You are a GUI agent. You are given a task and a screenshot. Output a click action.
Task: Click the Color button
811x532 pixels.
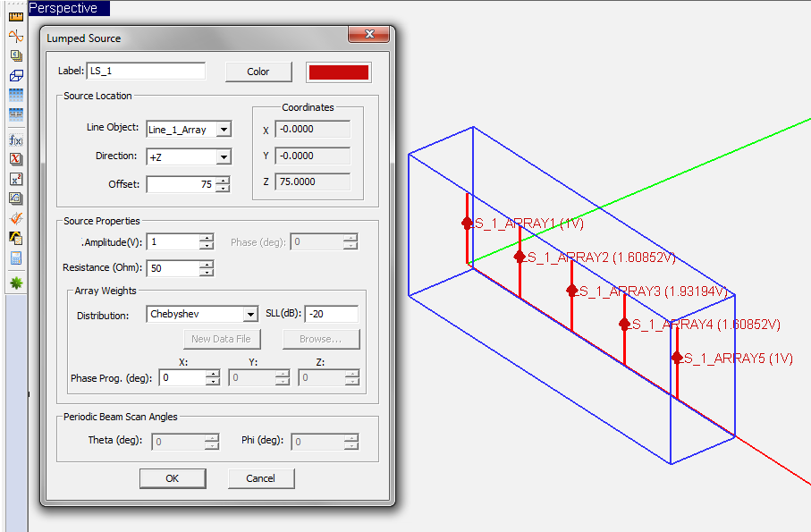tap(258, 72)
